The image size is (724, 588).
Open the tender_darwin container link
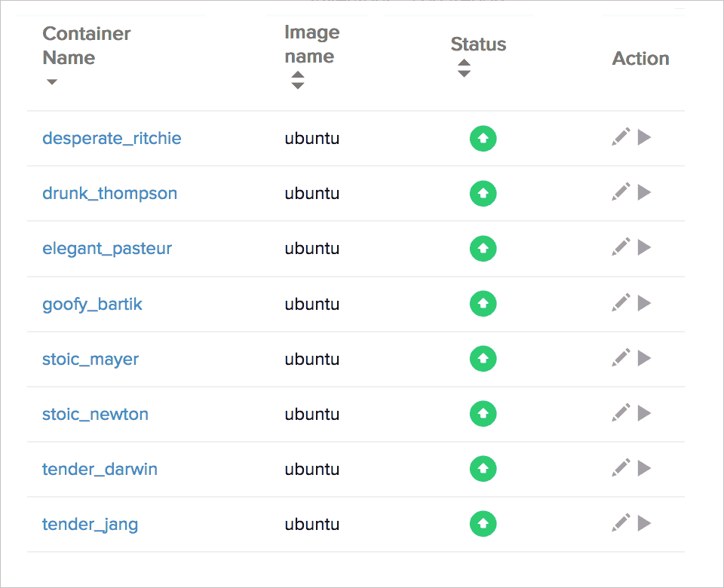click(100, 469)
